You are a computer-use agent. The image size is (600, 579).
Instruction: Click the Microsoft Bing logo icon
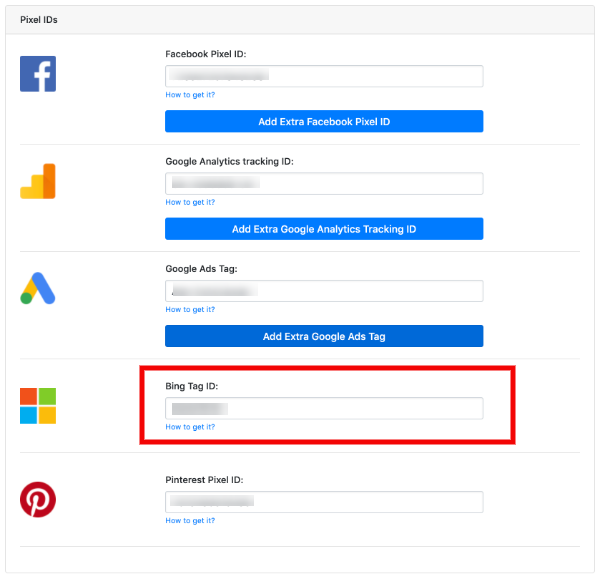pyautogui.click(x=38, y=406)
